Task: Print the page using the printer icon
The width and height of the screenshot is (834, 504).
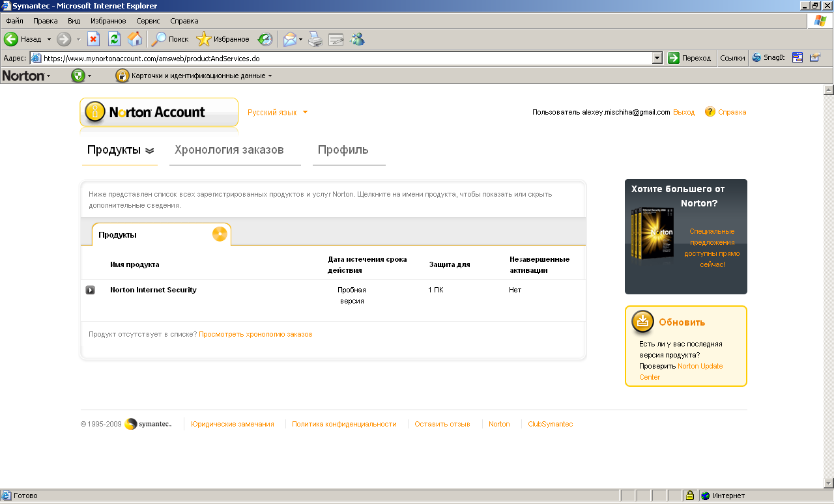Action: coord(315,39)
